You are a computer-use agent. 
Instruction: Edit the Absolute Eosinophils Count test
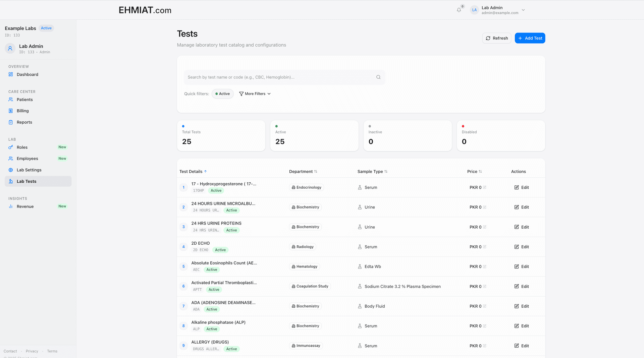pos(522,266)
